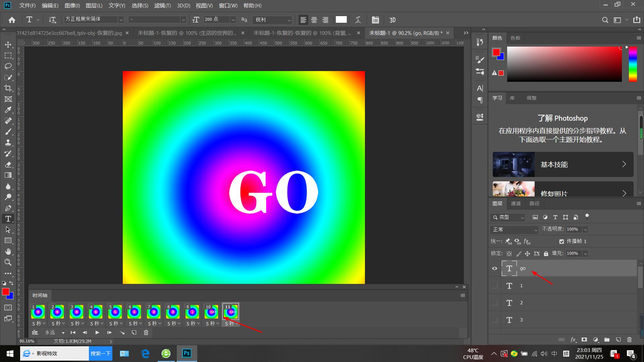Add a layer mask icon in Layers panel

click(584, 340)
